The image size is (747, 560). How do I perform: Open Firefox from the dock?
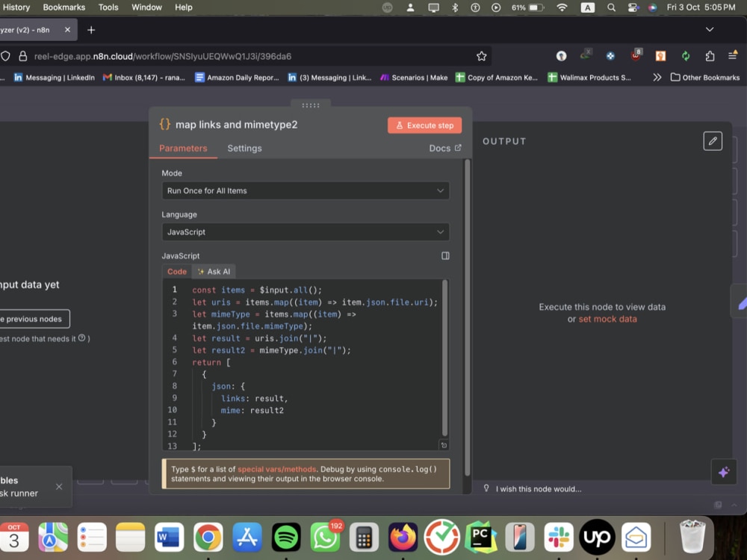(403, 537)
